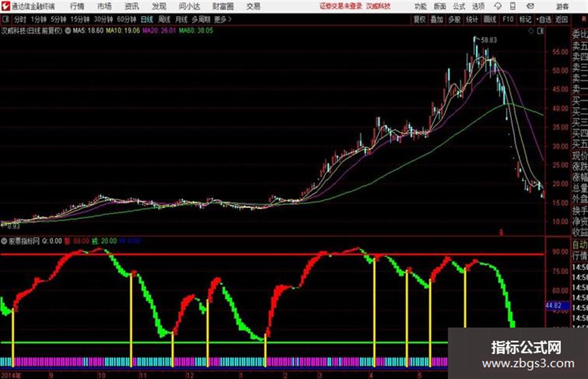
Task: Click the 通达信 red logo icon
Action: point(6,6)
